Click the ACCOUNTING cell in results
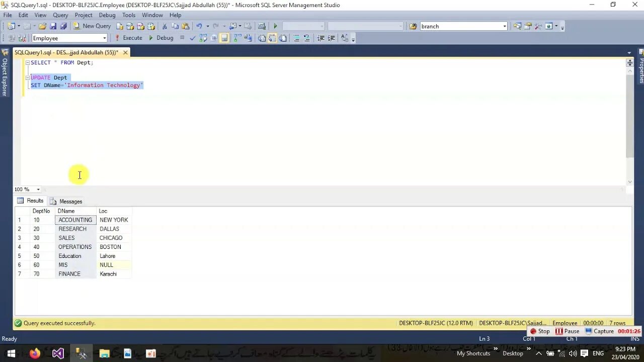Viewport: 644px width, 362px height. pyautogui.click(x=75, y=220)
